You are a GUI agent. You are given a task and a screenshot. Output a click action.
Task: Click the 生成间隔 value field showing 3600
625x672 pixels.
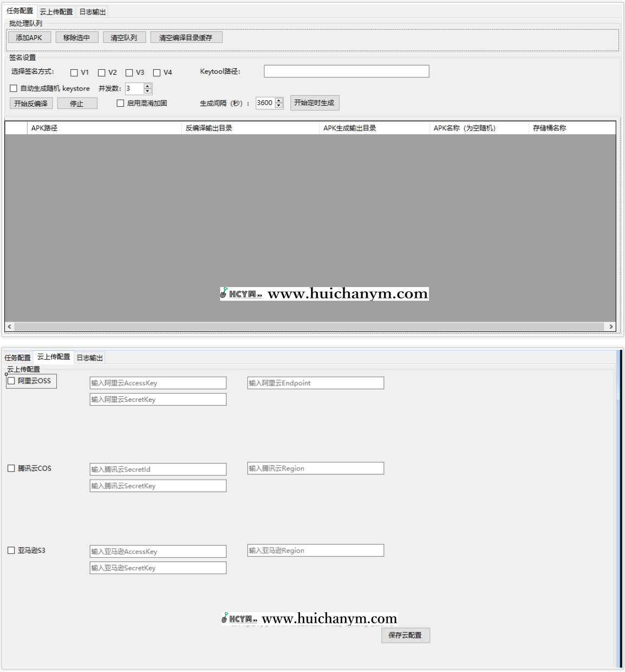(x=265, y=103)
